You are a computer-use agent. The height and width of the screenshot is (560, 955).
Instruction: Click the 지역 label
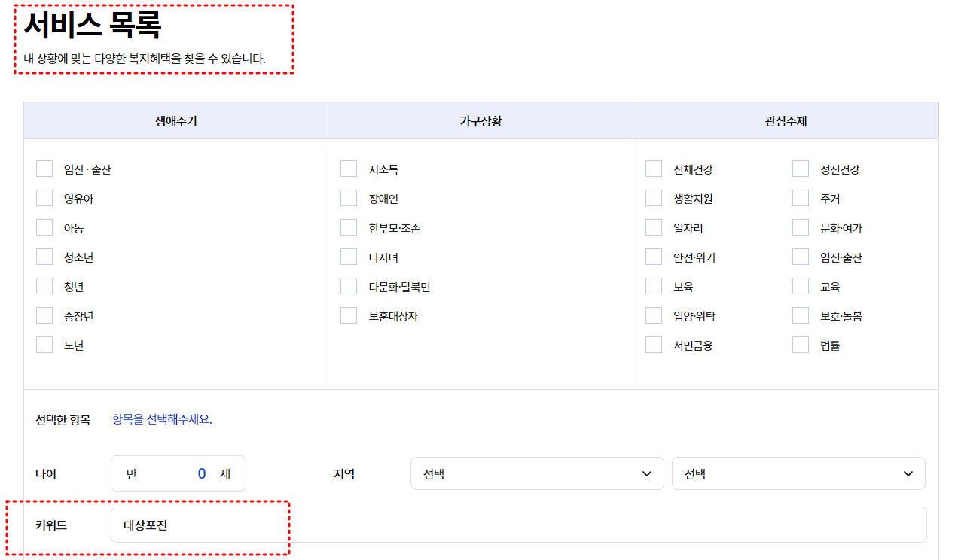click(344, 473)
